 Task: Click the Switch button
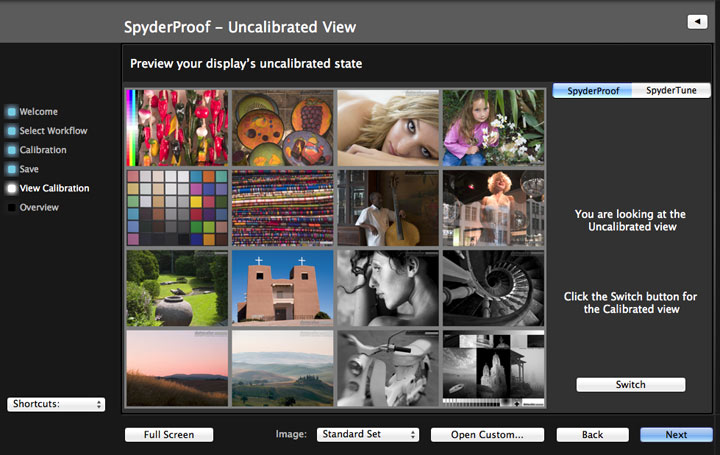(x=631, y=385)
